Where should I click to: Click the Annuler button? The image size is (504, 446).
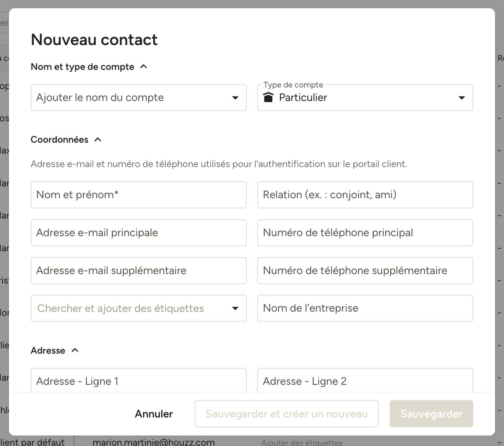tap(154, 414)
